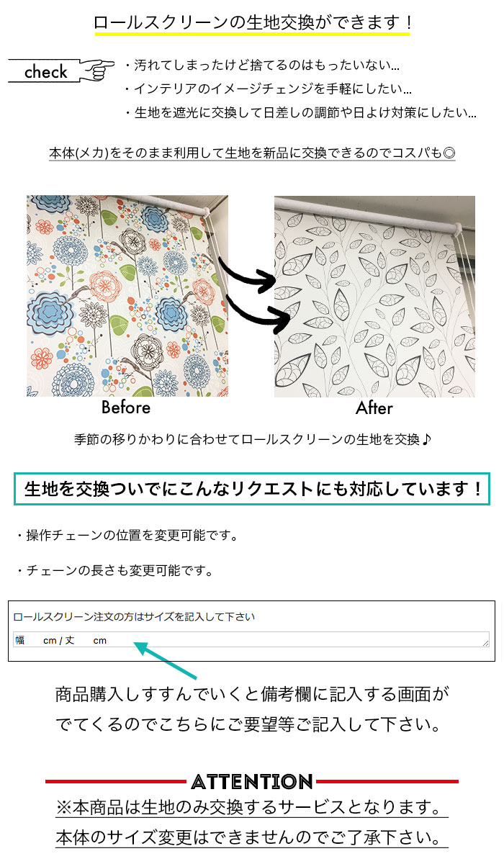Click the After caption
This screenshot has height=864, width=504.
[374, 408]
